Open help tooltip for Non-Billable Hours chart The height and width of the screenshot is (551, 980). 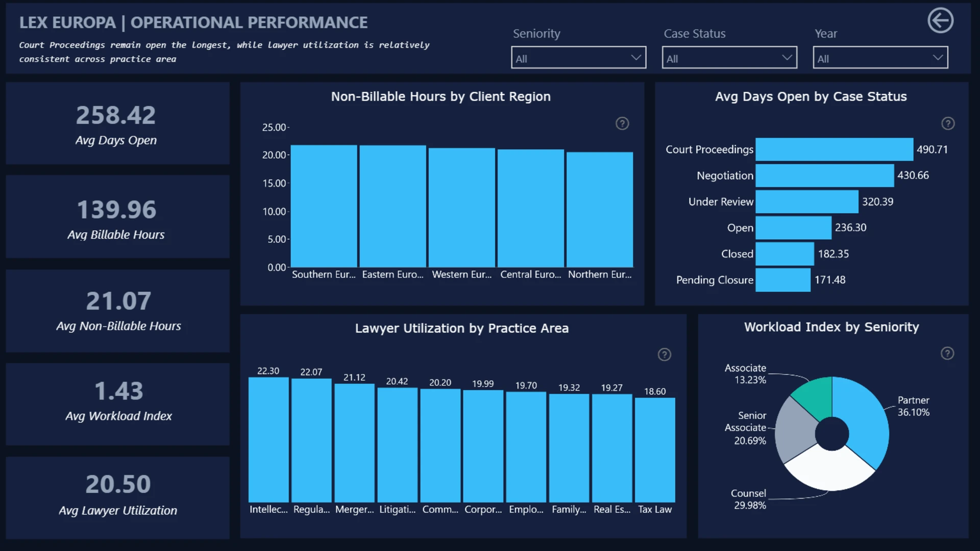click(x=622, y=123)
